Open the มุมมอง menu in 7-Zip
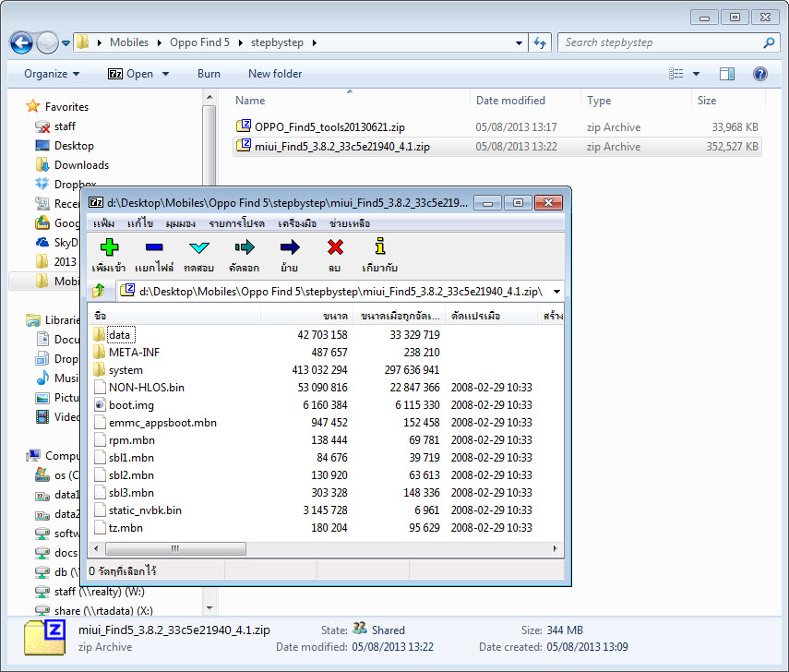This screenshot has width=789, height=672. pyautogui.click(x=181, y=223)
